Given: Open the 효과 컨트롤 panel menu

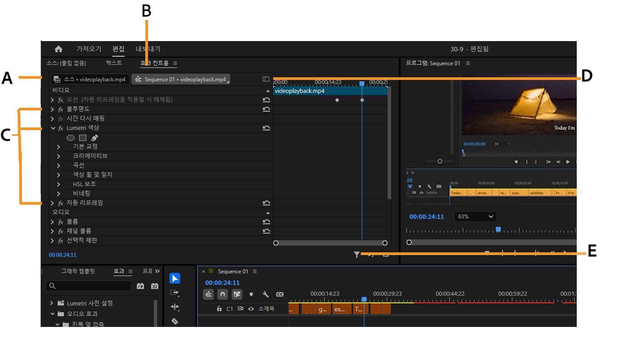Looking at the screenshot, I should click(175, 63).
